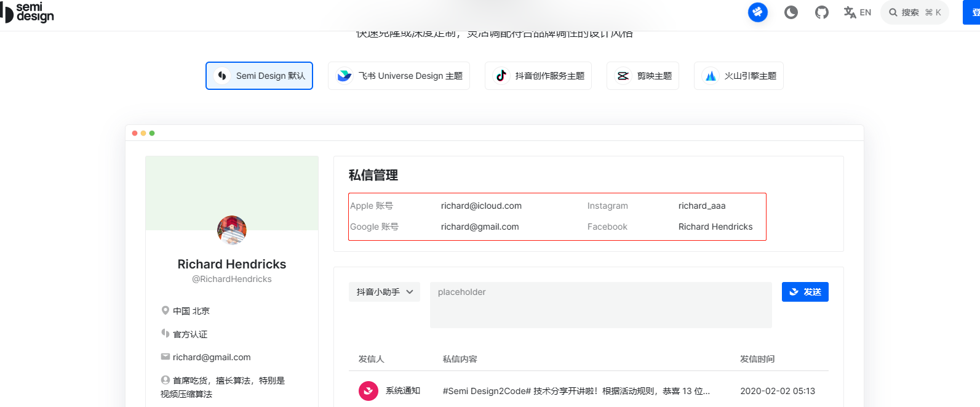Click the @RichardHendricks handle
This screenshot has width=980, height=407.
coord(232,279)
